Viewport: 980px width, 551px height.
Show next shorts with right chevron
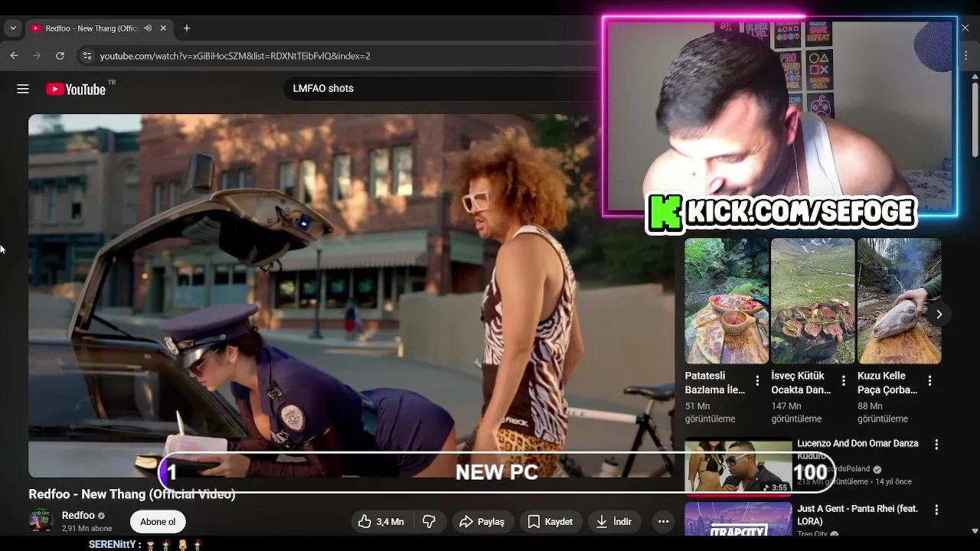(x=939, y=314)
